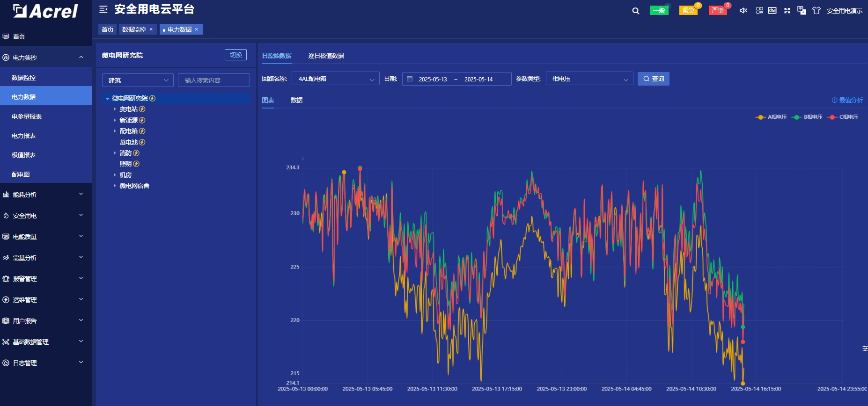
Task: Collapse the sidebar with hamburger icon
Action: coord(103,9)
